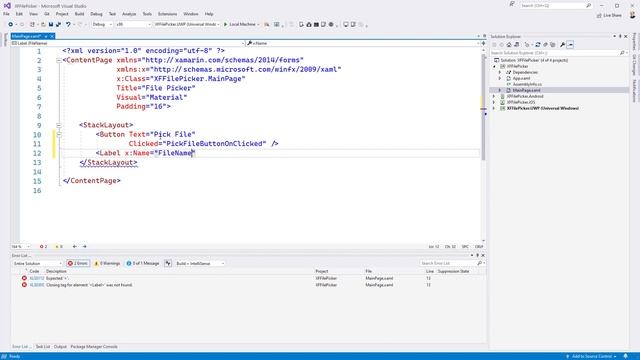Open the Debug menu
This screenshot has height=360, width=640.
tap(96, 14)
